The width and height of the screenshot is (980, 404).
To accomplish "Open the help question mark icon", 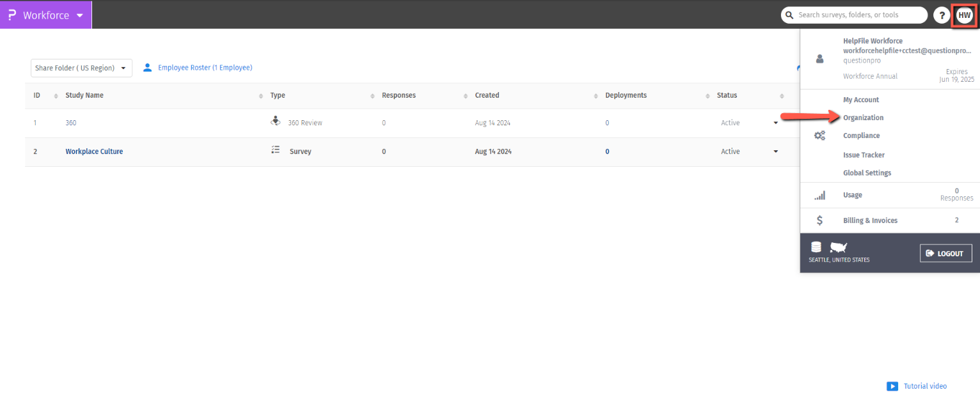I will click(941, 15).
